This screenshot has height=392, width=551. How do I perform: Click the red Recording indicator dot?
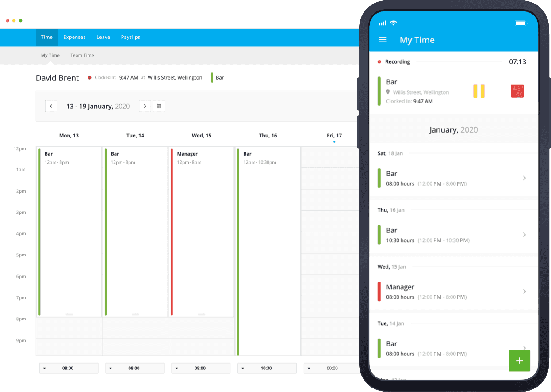click(379, 62)
